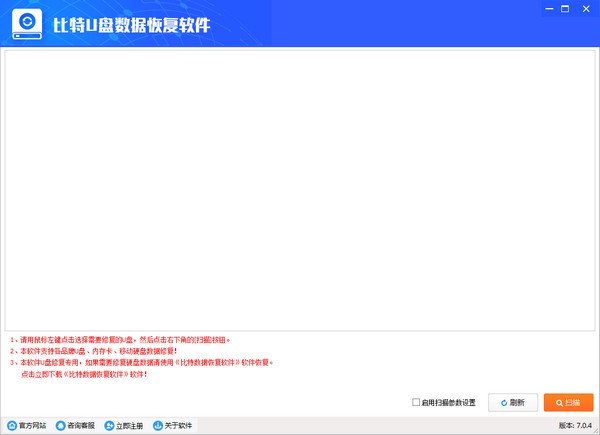This screenshot has height=435, width=600.
Task: Click the user icon beside 立即注册
Action: [109, 425]
